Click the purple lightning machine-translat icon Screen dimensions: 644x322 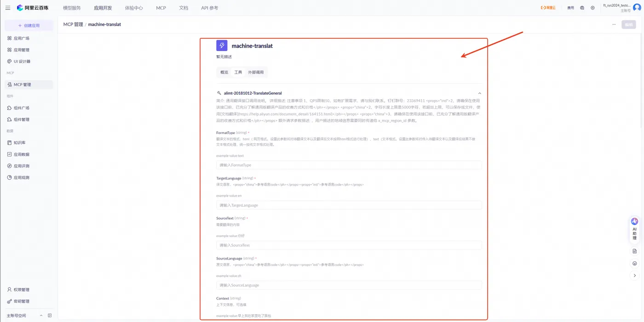click(x=222, y=45)
